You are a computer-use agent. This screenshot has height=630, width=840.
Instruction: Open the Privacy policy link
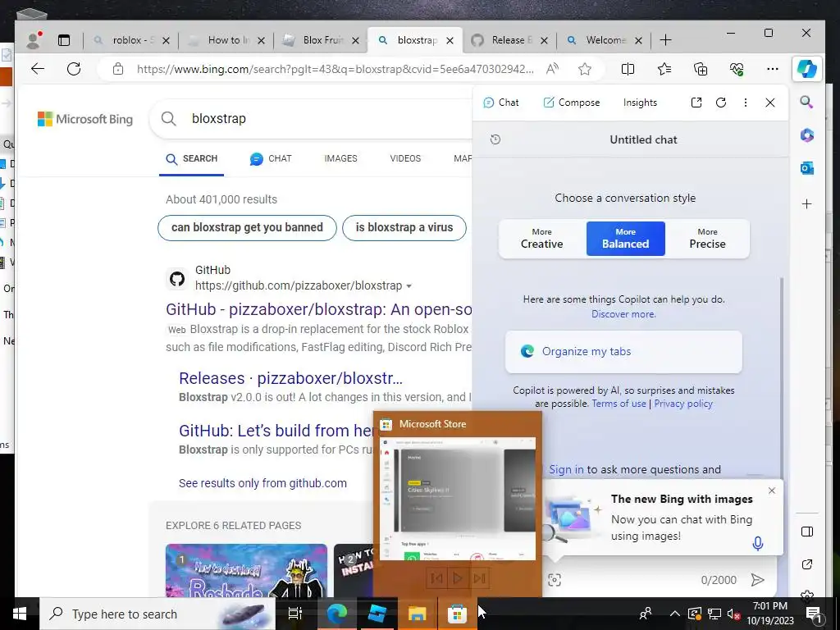(683, 404)
